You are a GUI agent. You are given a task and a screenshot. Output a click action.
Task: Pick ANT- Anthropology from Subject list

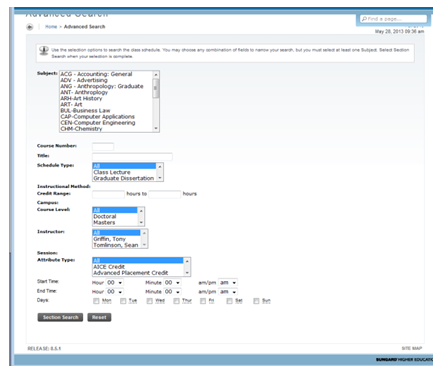click(x=84, y=92)
